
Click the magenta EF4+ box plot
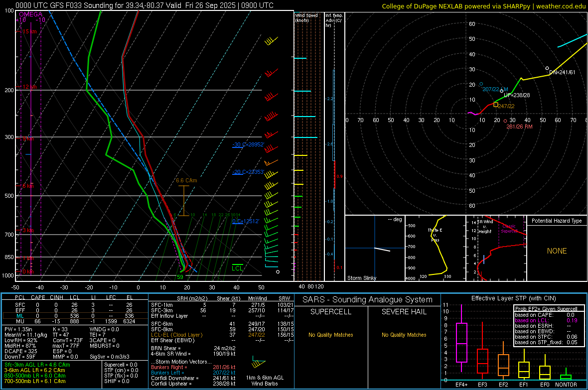[461, 339]
